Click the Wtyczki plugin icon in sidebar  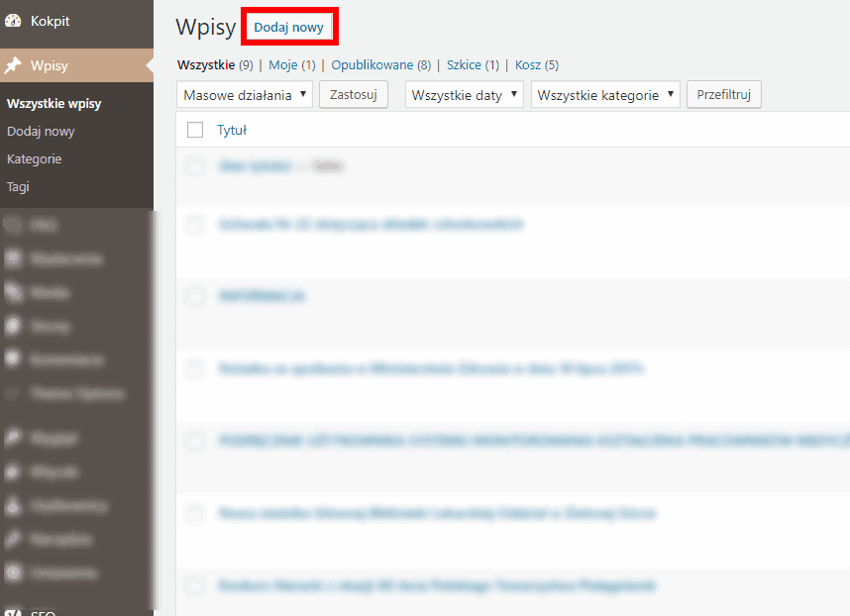pyautogui.click(x=14, y=471)
